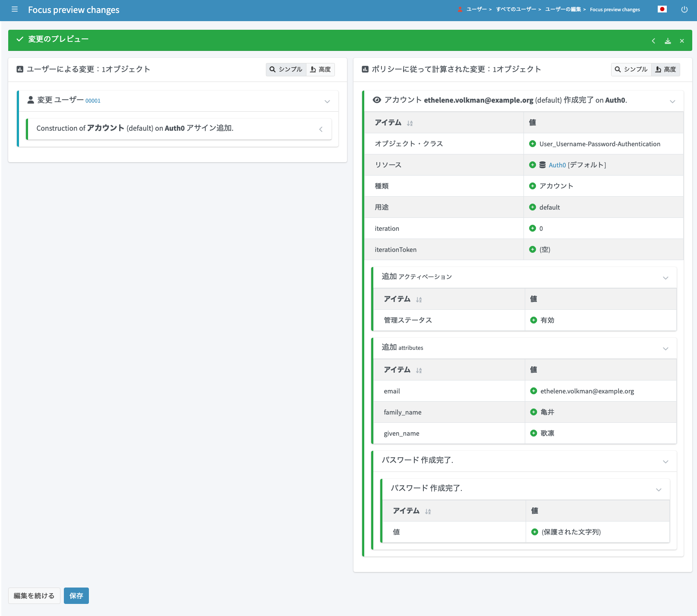Screen dimensions: 697x616
Task: Click the plus icon beside (保護された文字列)
Action: point(534,532)
